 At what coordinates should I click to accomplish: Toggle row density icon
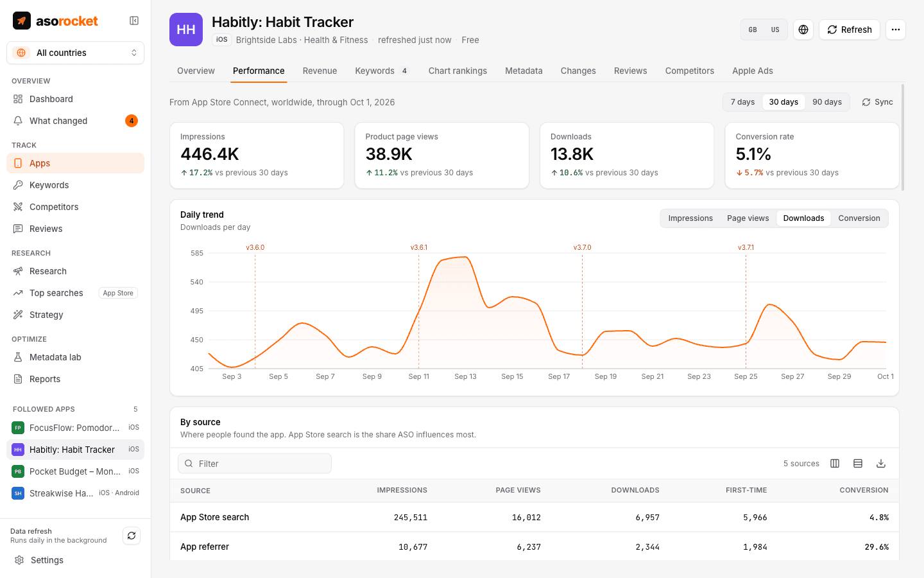[858, 464]
